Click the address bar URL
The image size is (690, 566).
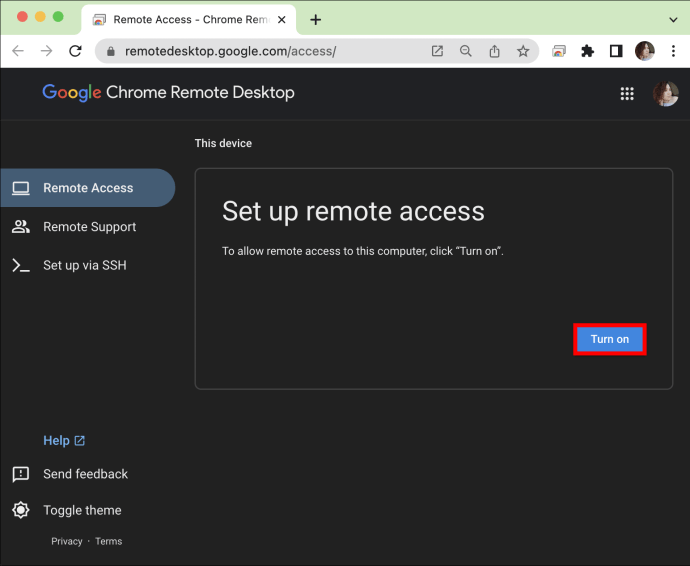click(x=230, y=51)
